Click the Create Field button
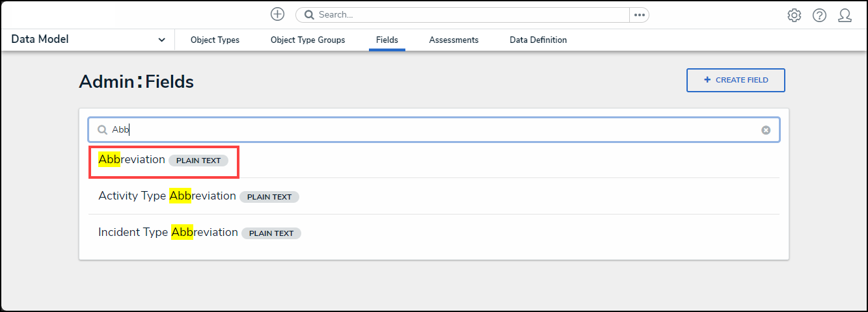Screen dimensions: 868x312 (x=735, y=81)
